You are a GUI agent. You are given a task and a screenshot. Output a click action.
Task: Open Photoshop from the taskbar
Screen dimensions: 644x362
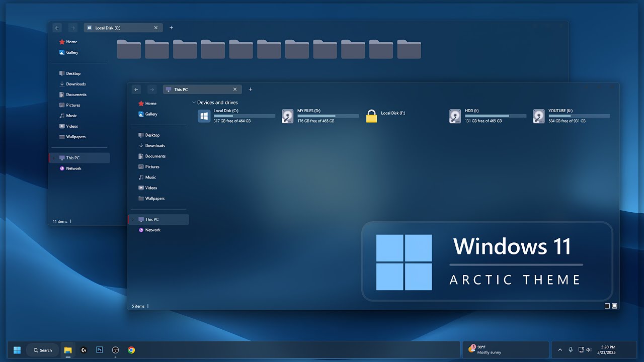pos(100,350)
